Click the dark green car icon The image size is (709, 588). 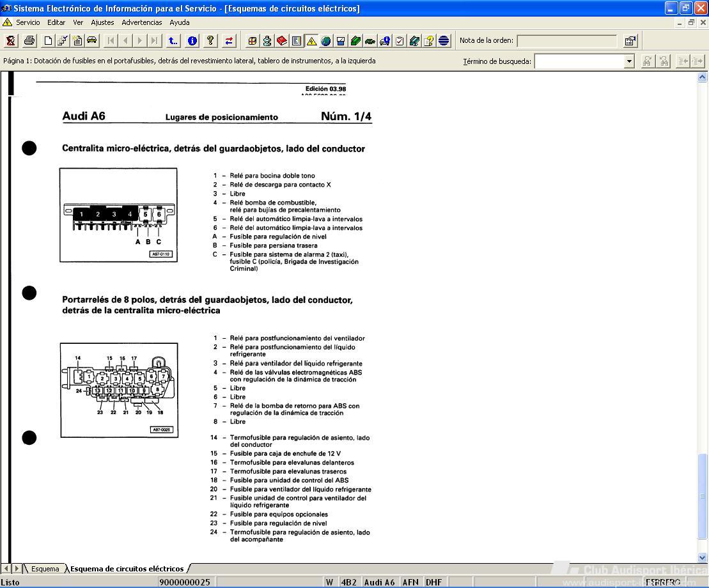[370, 41]
